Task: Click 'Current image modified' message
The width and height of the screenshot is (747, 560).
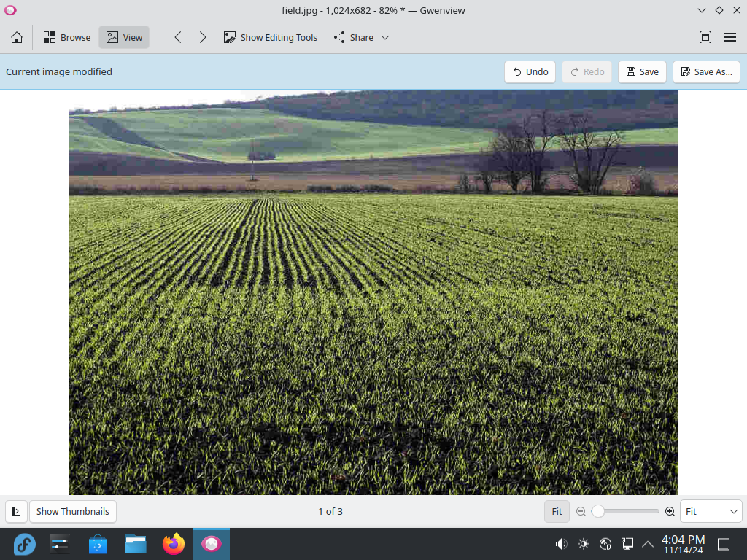Action: [x=59, y=72]
